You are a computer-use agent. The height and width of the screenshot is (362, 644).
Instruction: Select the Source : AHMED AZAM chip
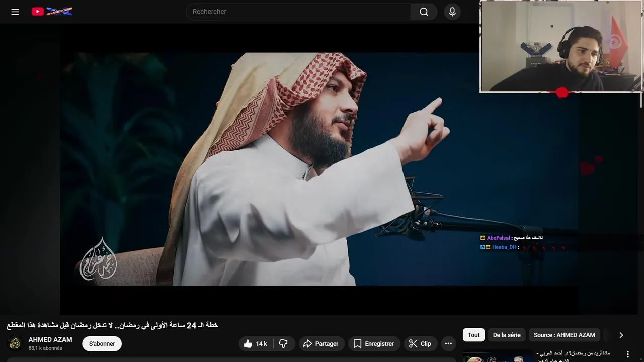(565, 335)
